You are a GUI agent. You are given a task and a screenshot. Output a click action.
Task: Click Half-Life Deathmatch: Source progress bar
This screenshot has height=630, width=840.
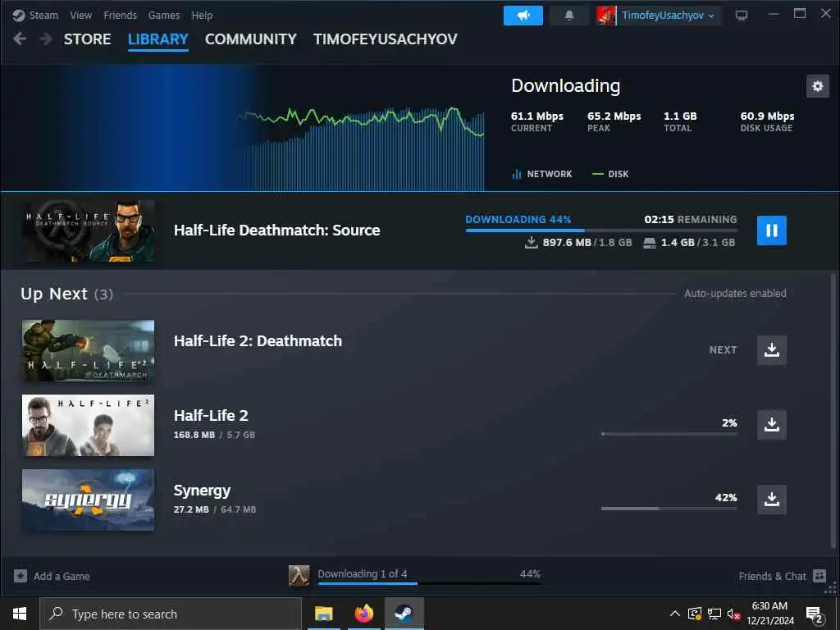tap(601, 231)
